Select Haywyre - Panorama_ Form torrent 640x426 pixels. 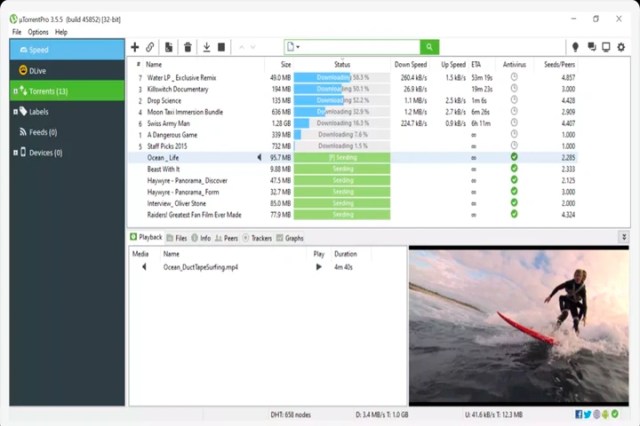(353, 192)
